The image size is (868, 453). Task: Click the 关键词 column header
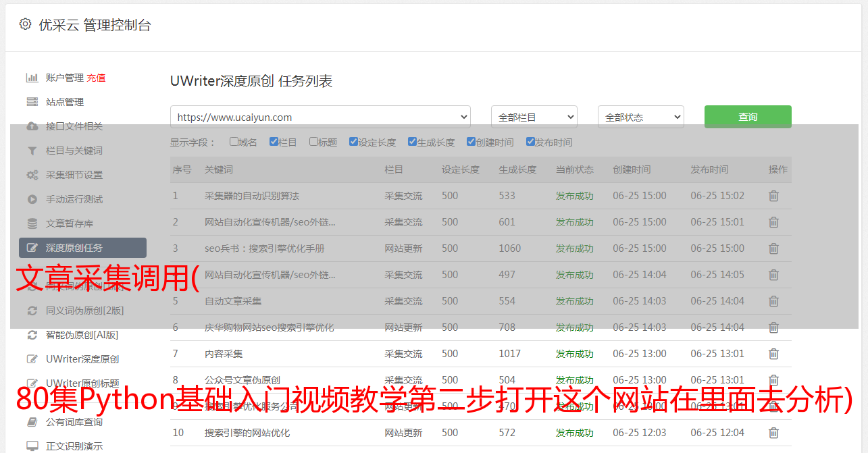coord(219,169)
